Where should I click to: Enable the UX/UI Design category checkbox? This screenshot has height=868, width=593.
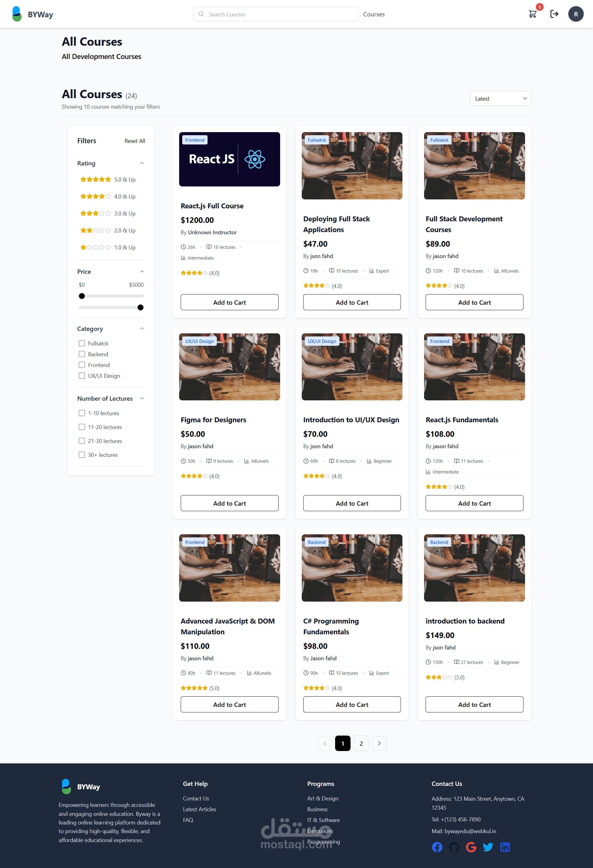tap(82, 376)
